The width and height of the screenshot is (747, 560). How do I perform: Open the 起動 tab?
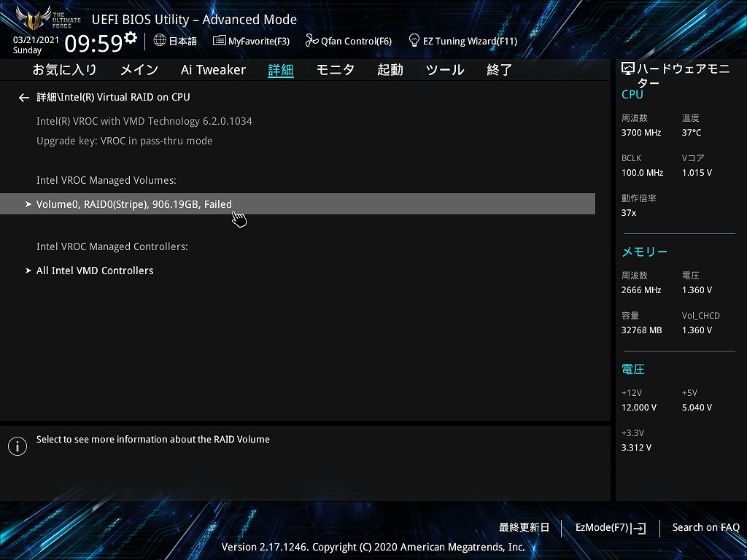tap(390, 70)
